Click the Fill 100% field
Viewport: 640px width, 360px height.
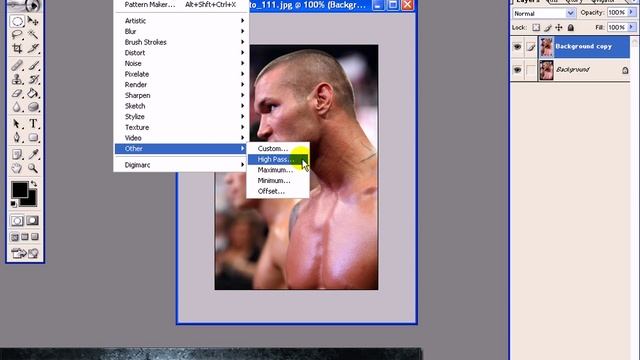617,27
